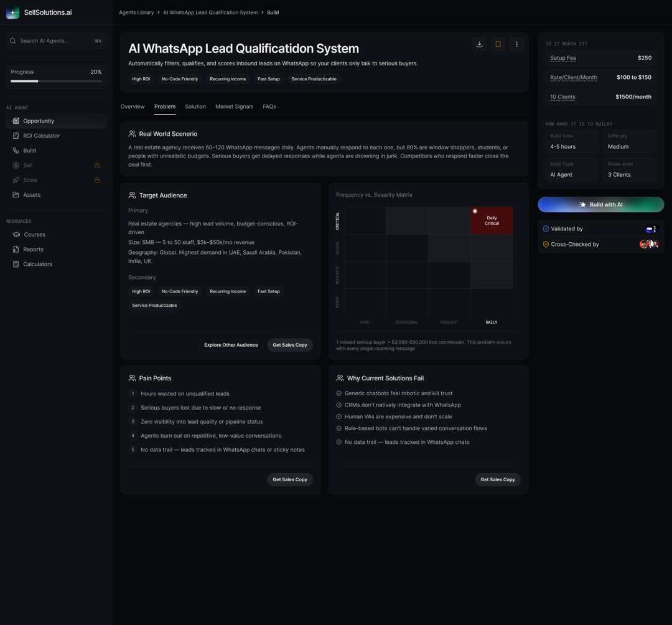Click the '$1500/month' value
This screenshot has width=672, height=625.
coord(633,97)
